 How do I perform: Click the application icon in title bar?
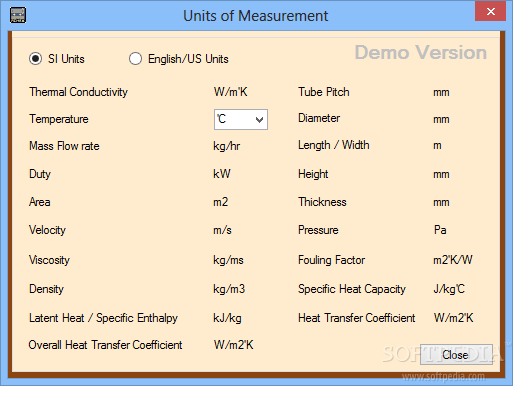point(18,15)
